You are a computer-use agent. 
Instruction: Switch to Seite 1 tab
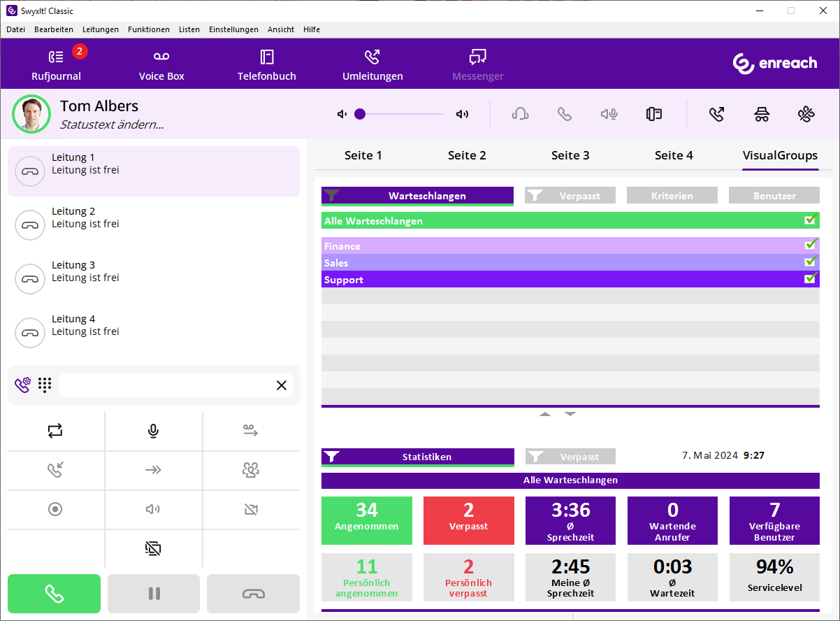[x=363, y=155]
